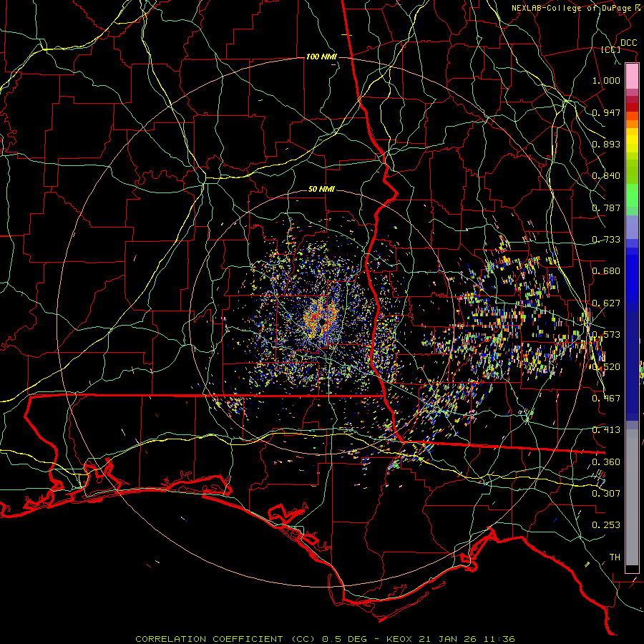Image resolution: width=644 pixels, height=644 pixels.
Task: Click the 0.467 legend value
Action: 606,399
